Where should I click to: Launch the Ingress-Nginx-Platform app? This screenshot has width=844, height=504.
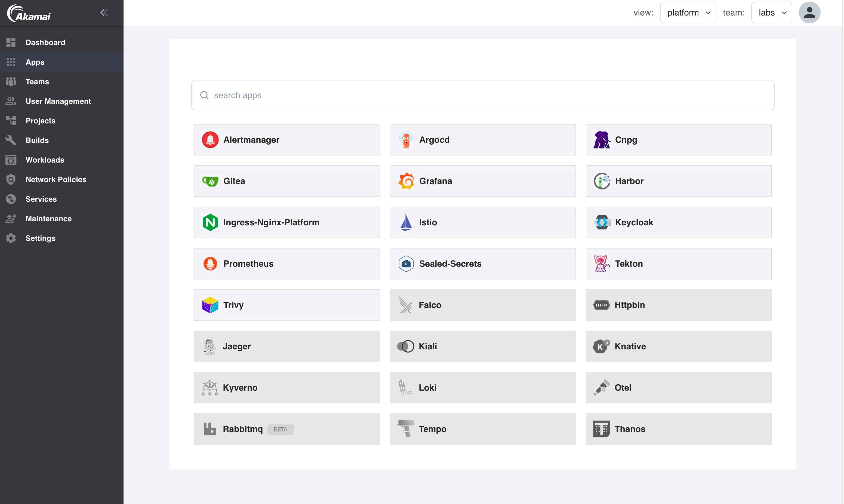click(x=271, y=222)
